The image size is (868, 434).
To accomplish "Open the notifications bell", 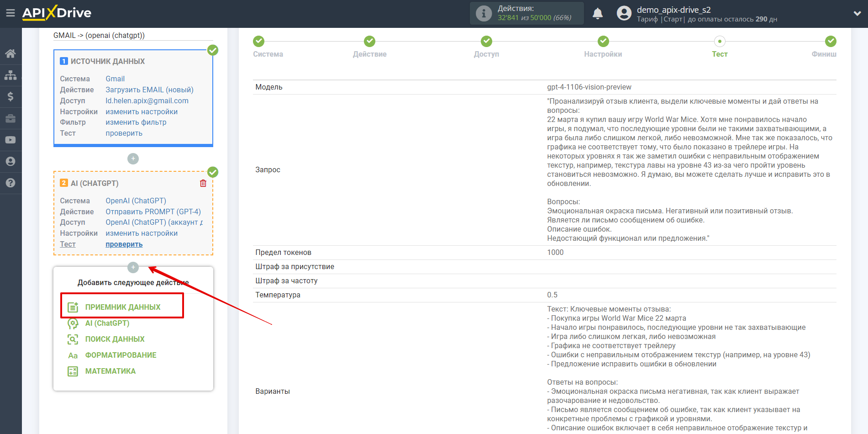I will [598, 14].
